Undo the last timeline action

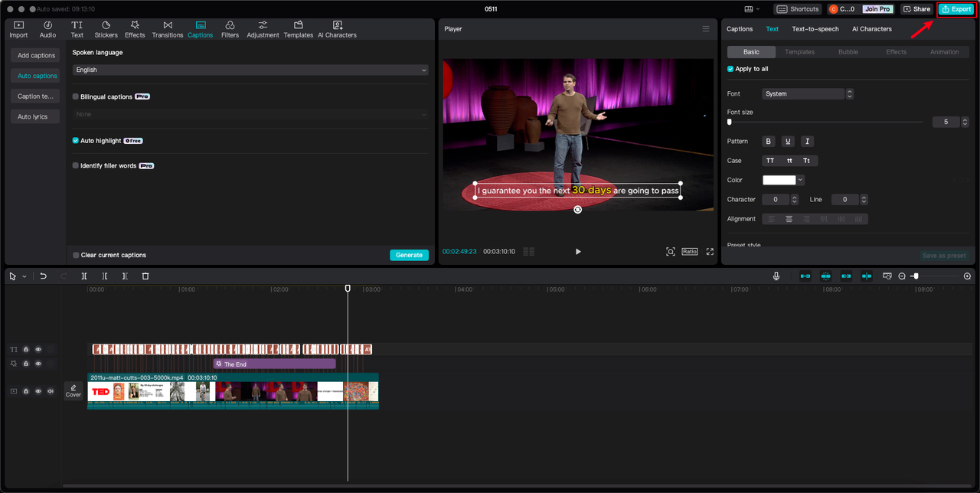[44, 276]
